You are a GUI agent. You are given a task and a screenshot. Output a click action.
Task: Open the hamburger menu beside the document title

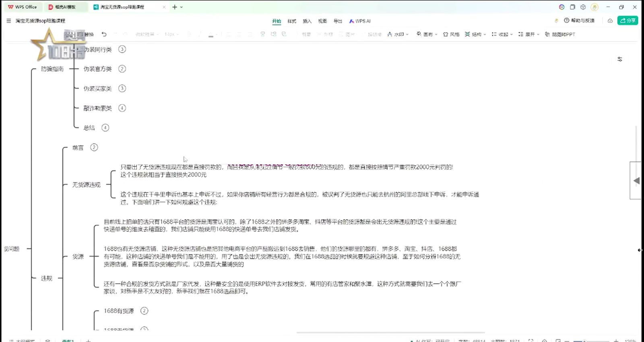point(8,21)
